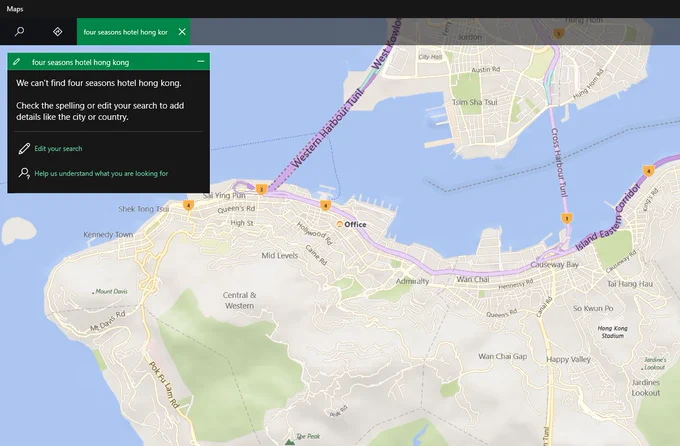Image resolution: width=680 pixels, height=446 pixels.
Task: Click the Wan Chai label
Action: [473, 279]
